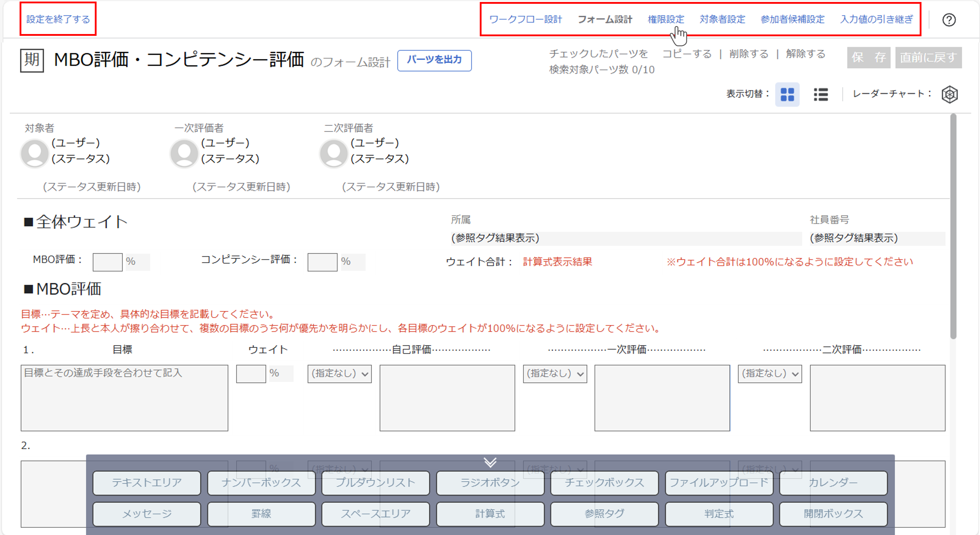Click the MBO評価 weight number input
This screenshot has width=980, height=535.
[107, 262]
